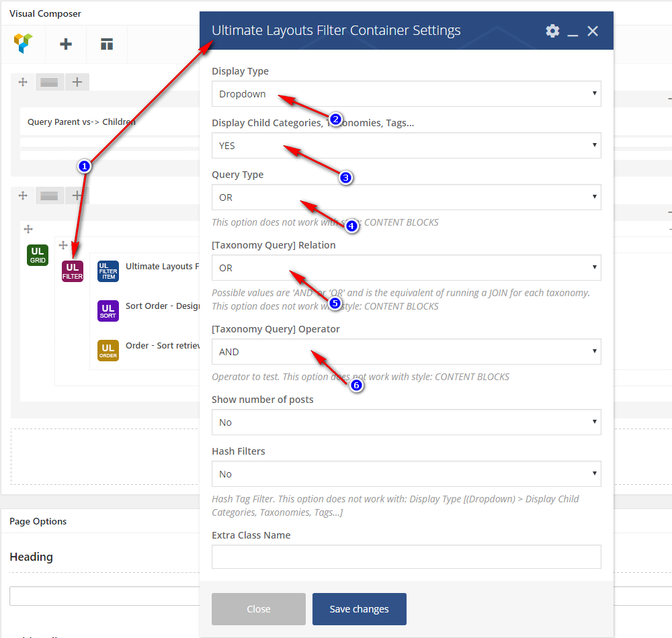Open the Display Type dropdown

(406, 94)
